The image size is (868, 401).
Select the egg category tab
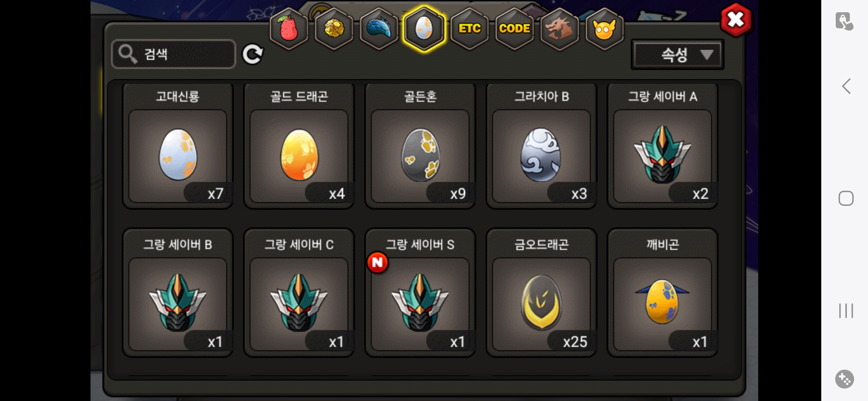(x=424, y=29)
